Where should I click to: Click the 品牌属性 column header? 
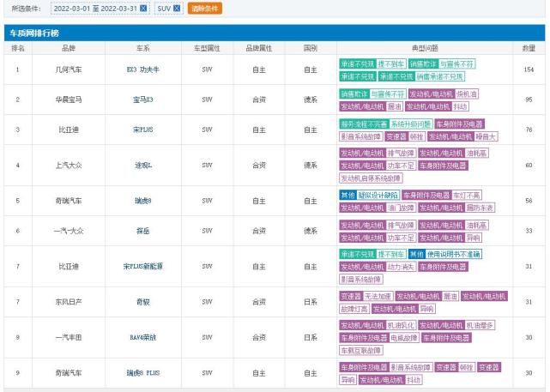(x=259, y=48)
